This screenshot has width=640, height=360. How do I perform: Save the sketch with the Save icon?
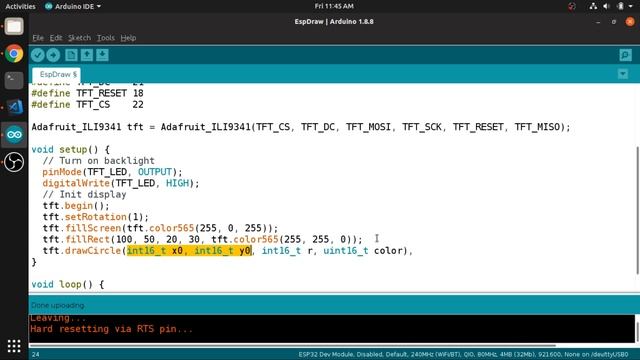pos(102,55)
